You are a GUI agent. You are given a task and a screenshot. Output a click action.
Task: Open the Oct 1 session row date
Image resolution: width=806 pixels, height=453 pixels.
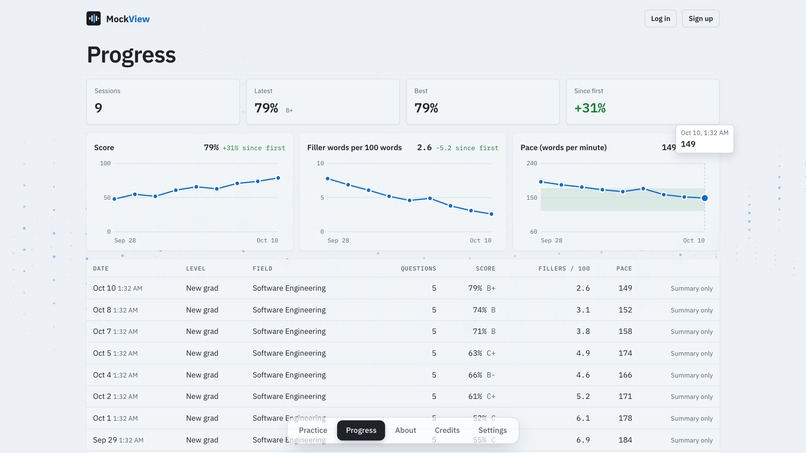(115, 418)
